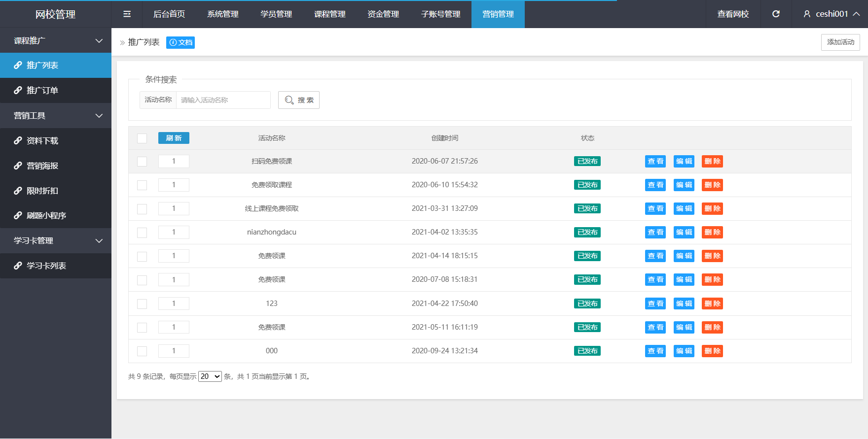The height and width of the screenshot is (439, 868).
Task: Collapse the 学习卡管理 sidebar section
Action: click(99, 241)
